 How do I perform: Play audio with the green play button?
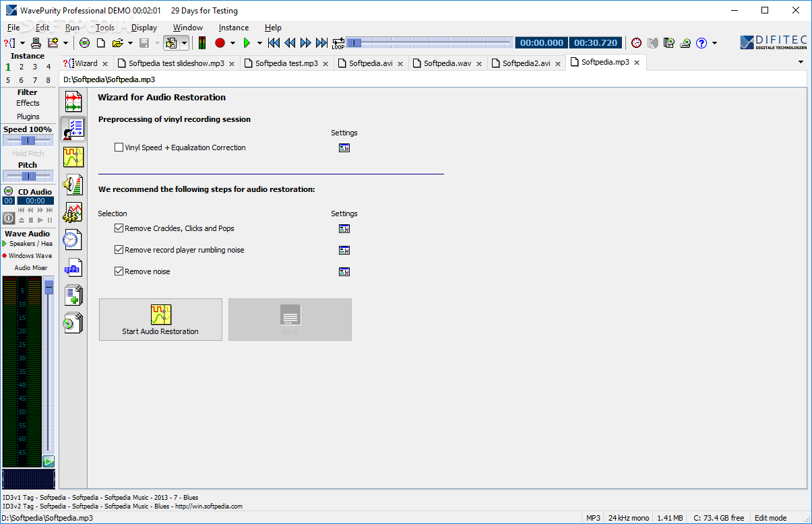click(x=247, y=43)
